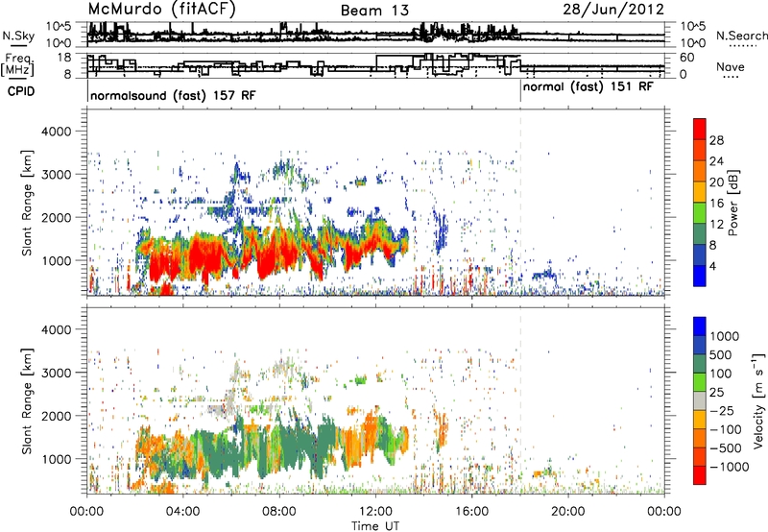The width and height of the screenshot is (768, 532).
Task: Click the "Power [dB]" colorbar title
Action: tap(732, 203)
